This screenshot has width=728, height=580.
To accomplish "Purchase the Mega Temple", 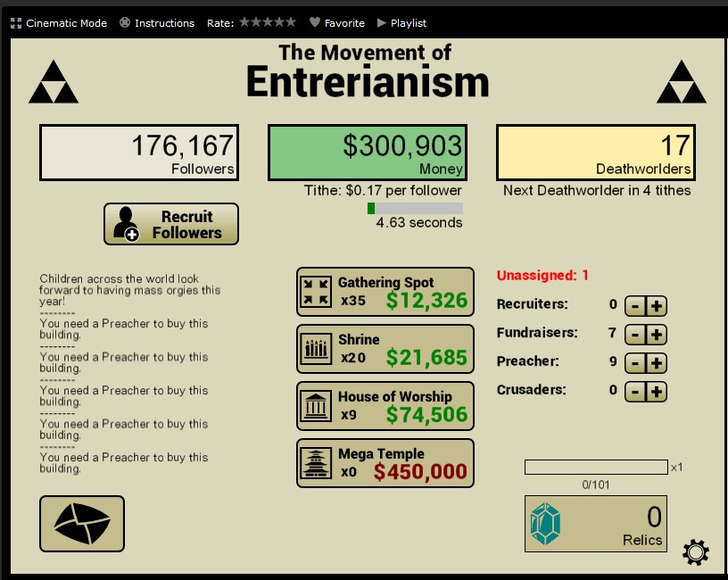I will coord(385,463).
